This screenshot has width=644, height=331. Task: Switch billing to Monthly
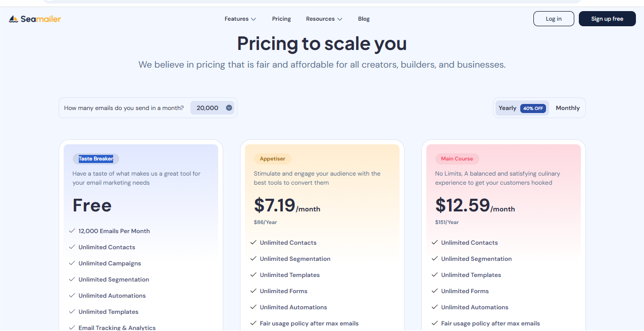(x=568, y=108)
